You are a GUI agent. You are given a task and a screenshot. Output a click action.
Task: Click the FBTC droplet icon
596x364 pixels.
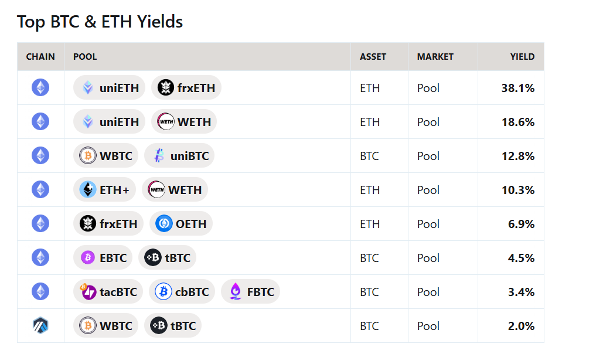233,291
